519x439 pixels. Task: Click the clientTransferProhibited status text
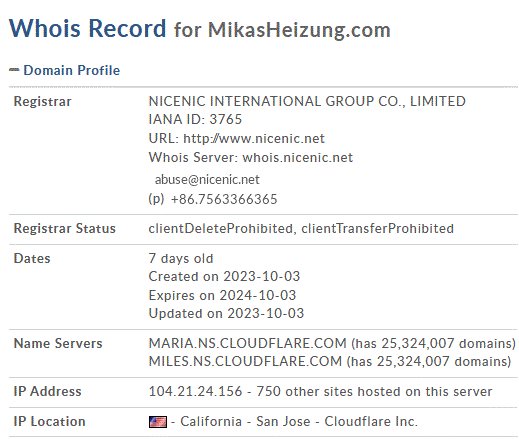click(378, 229)
